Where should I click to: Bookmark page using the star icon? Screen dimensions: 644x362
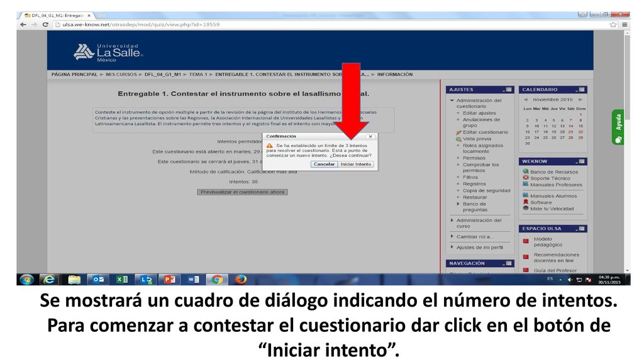click(x=613, y=25)
